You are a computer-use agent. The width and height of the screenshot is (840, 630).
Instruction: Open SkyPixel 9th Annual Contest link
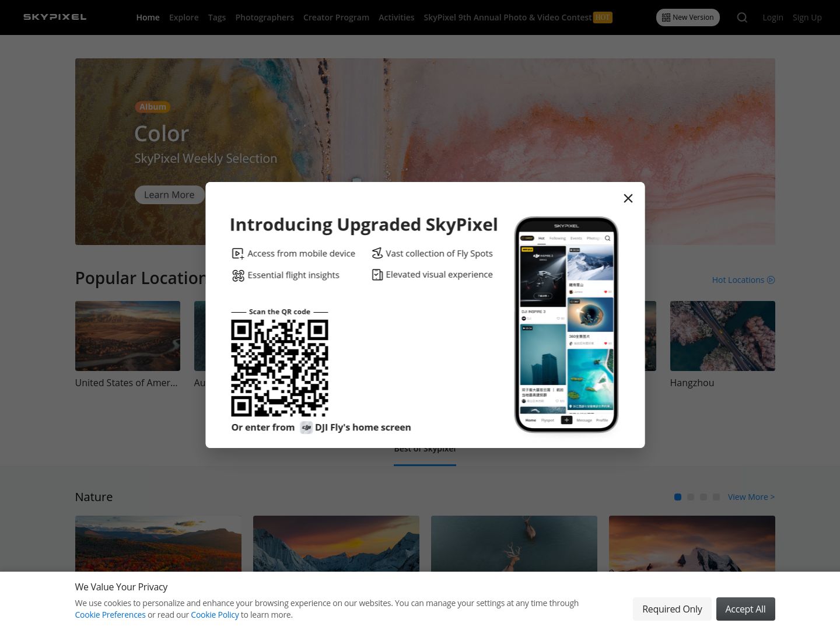(508, 17)
